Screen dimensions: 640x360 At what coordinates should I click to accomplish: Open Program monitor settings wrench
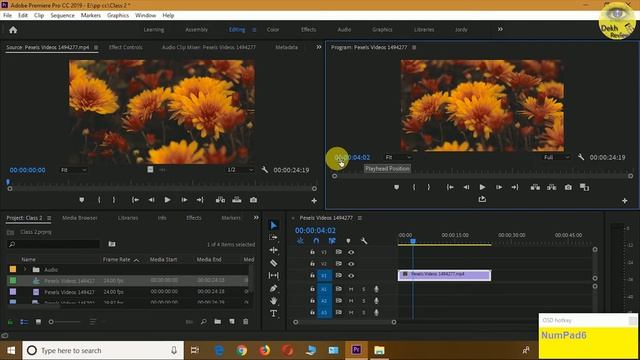click(x=581, y=157)
